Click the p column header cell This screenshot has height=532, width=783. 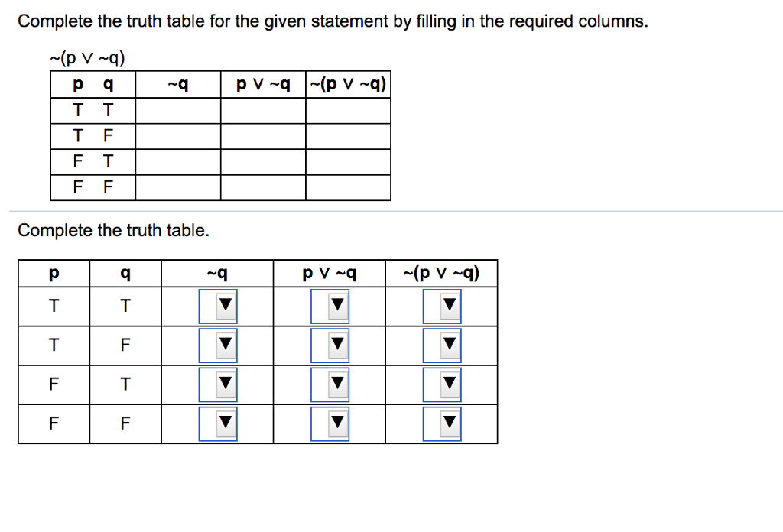(53, 272)
